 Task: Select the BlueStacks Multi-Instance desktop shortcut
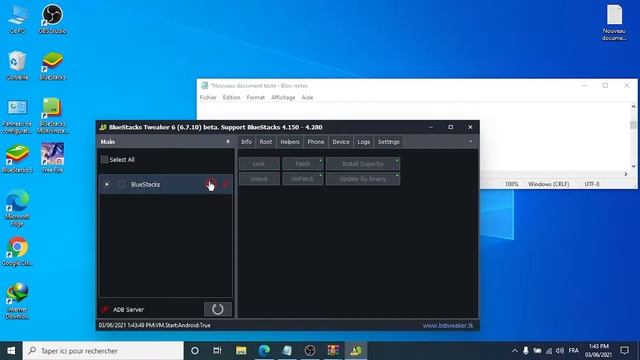coord(52,116)
